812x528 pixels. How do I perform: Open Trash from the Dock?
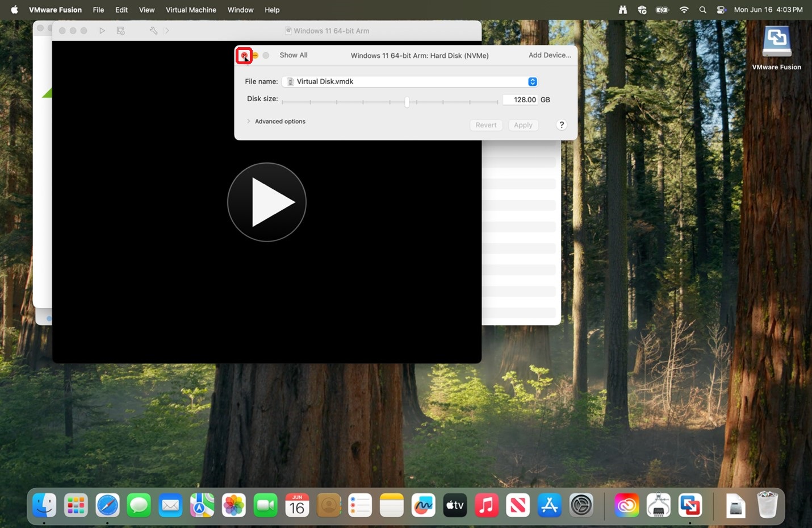pyautogui.click(x=767, y=505)
